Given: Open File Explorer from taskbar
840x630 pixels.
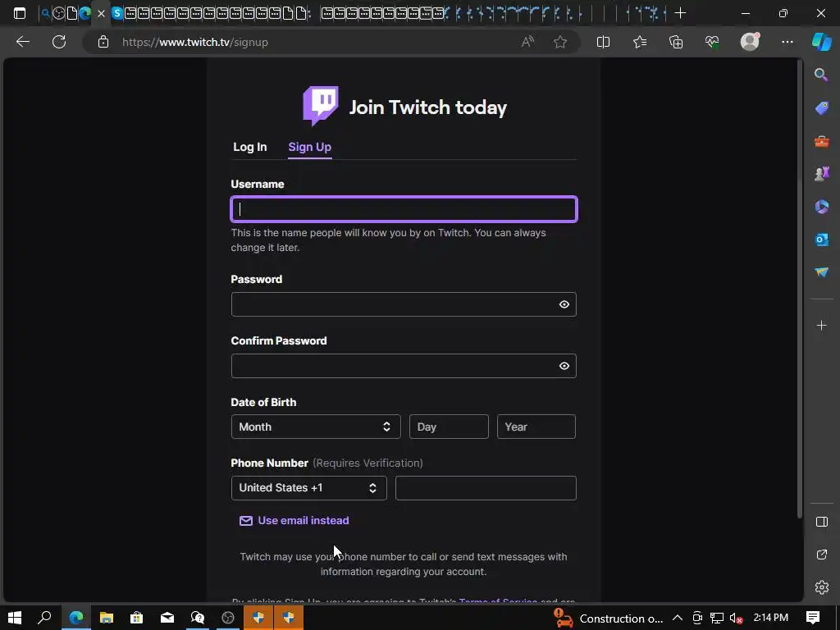Looking at the screenshot, I should point(107,618).
